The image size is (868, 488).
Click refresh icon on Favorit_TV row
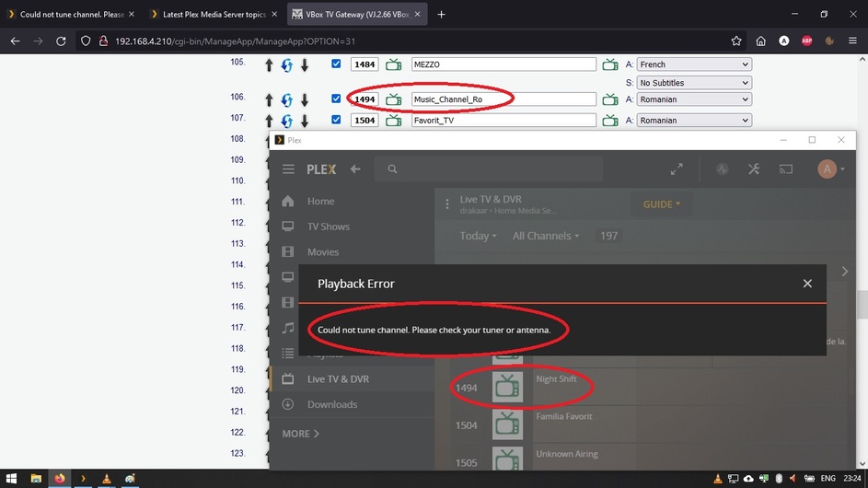pyautogui.click(x=287, y=121)
